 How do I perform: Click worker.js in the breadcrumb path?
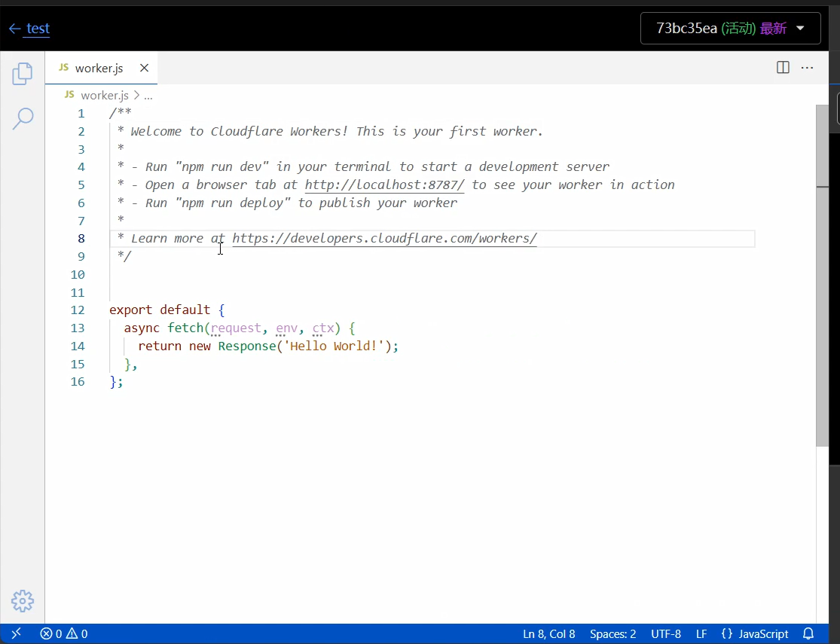pyautogui.click(x=104, y=95)
